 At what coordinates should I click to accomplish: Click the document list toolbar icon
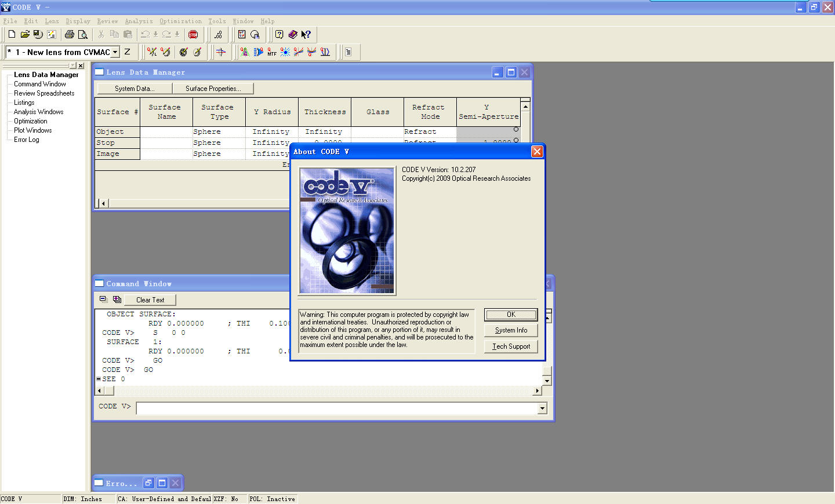point(348,52)
